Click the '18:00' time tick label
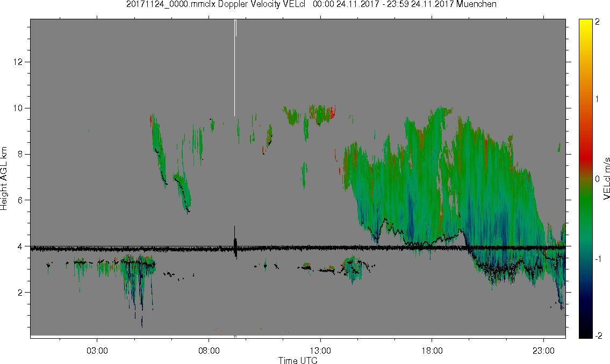This screenshot has height=364, width=610. [432, 351]
